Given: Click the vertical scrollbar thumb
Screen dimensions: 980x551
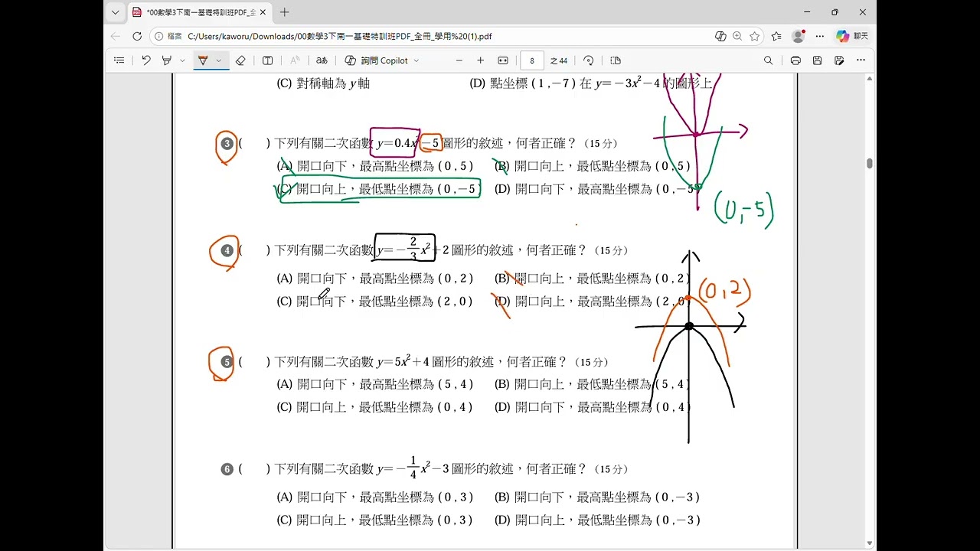Looking at the screenshot, I should pos(869,163).
